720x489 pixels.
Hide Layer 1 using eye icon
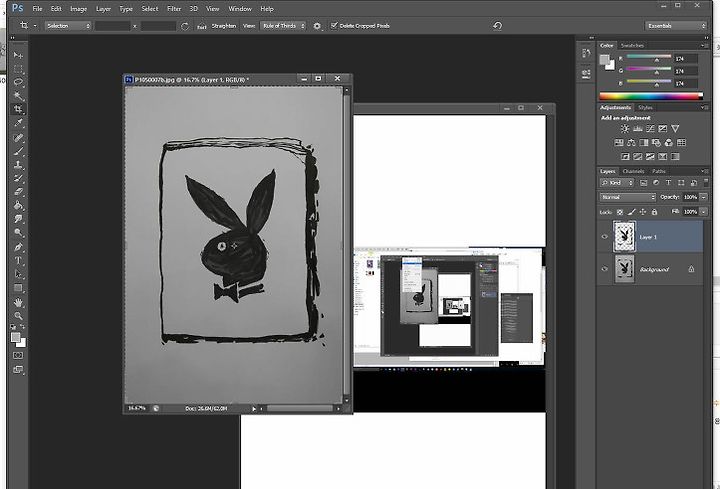click(x=604, y=237)
